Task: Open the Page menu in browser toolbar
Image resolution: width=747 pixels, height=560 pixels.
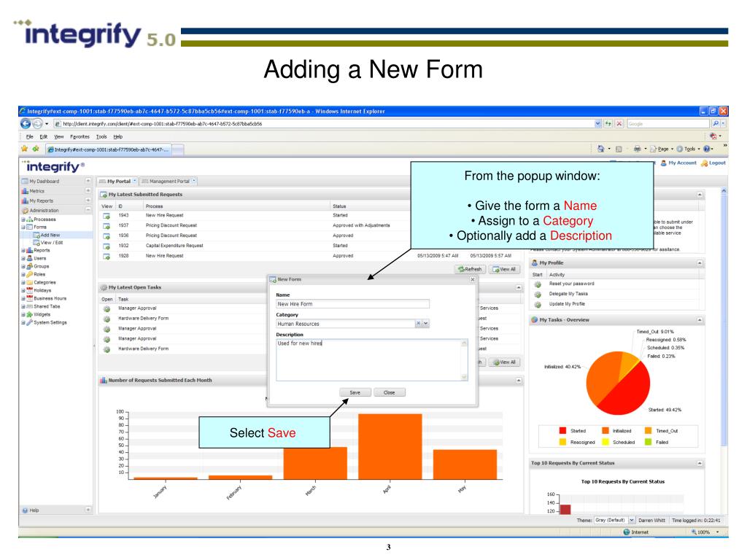Action: (x=662, y=149)
